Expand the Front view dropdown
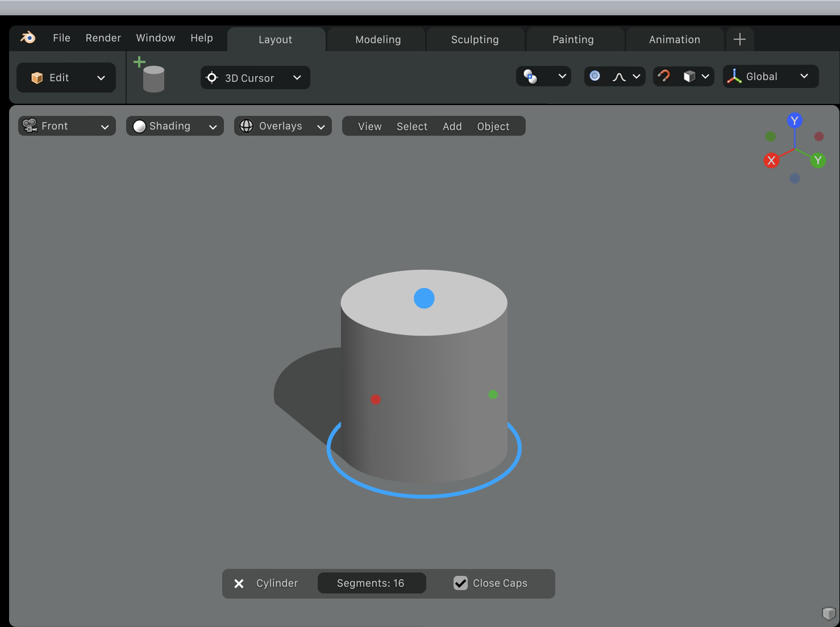Image resolution: width=840 pixels, height=627 pixels. point(67,126)
